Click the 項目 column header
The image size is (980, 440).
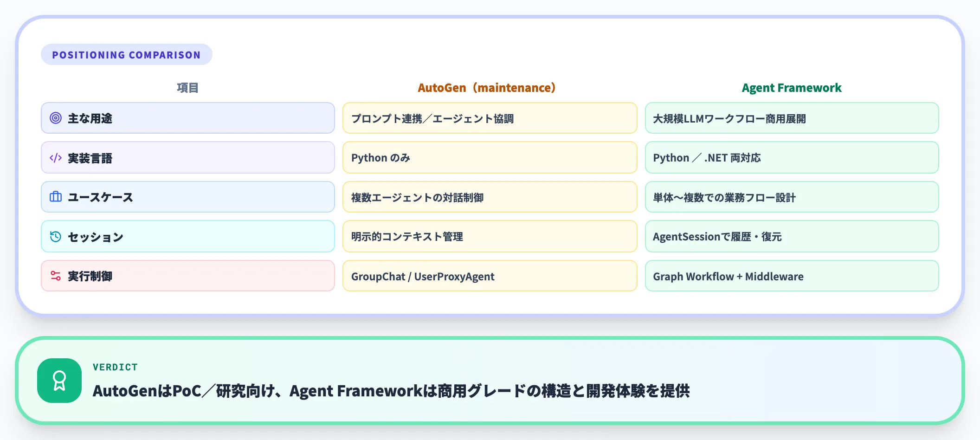click(187, 88)
